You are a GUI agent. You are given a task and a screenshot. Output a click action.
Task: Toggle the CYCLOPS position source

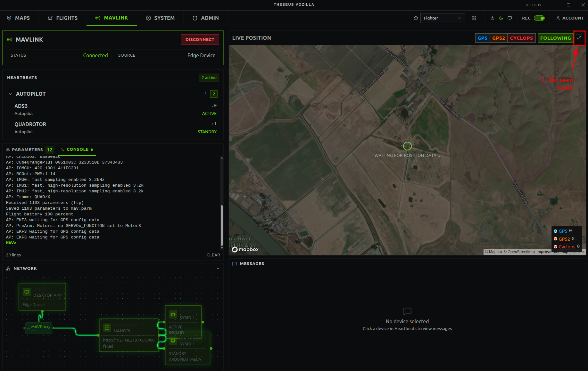point(521,38)
